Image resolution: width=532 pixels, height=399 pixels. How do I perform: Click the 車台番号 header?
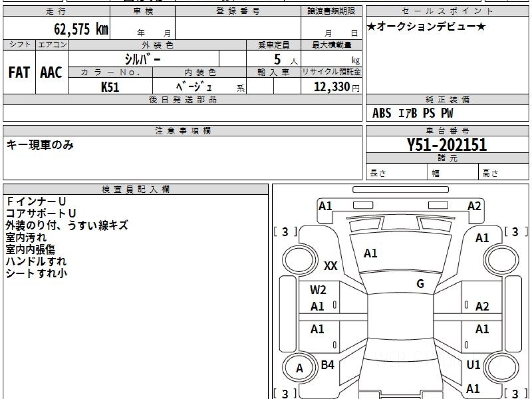[x=448, y=131]
